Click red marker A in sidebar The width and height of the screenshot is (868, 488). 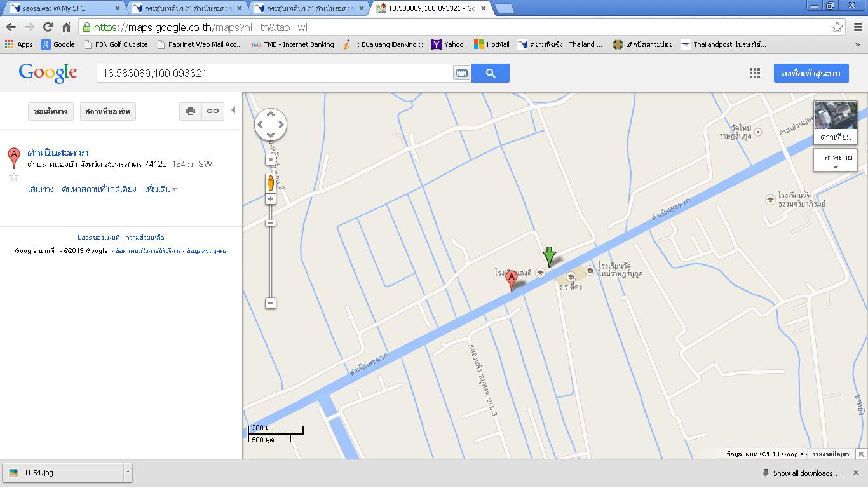[x=13, y=156]
